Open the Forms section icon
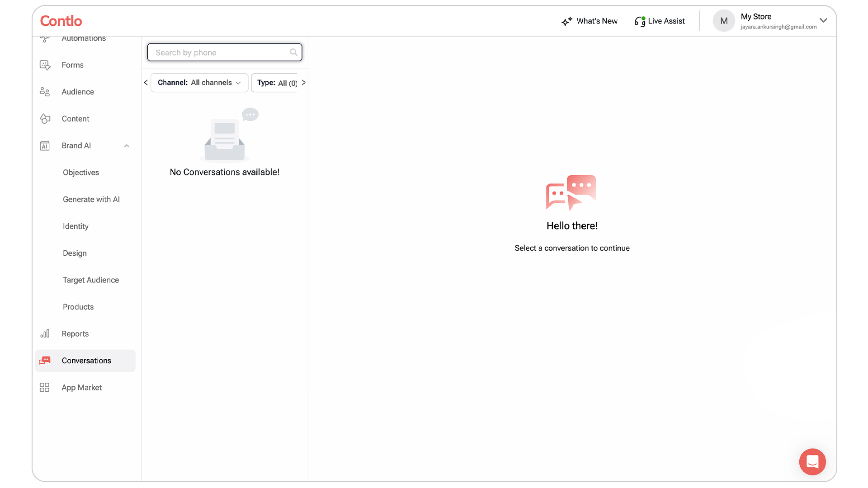Screen dimensions: 868x488 pyautogui.click(x=45, y=65)
